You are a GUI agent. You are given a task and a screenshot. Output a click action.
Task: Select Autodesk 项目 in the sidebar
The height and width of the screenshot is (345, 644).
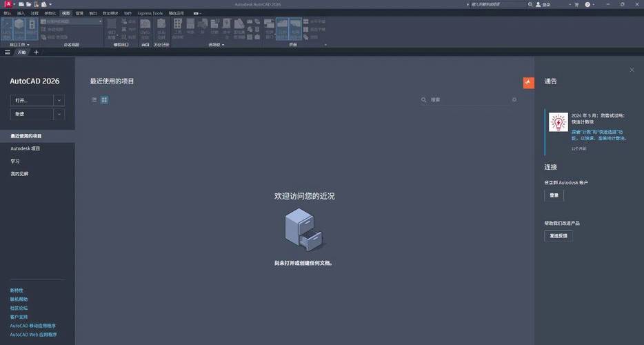26,148
